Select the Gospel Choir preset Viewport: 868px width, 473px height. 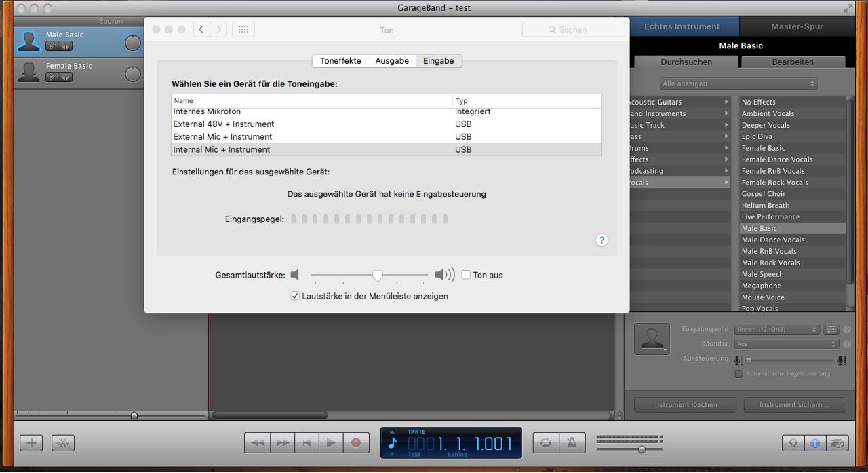(793, 194)
